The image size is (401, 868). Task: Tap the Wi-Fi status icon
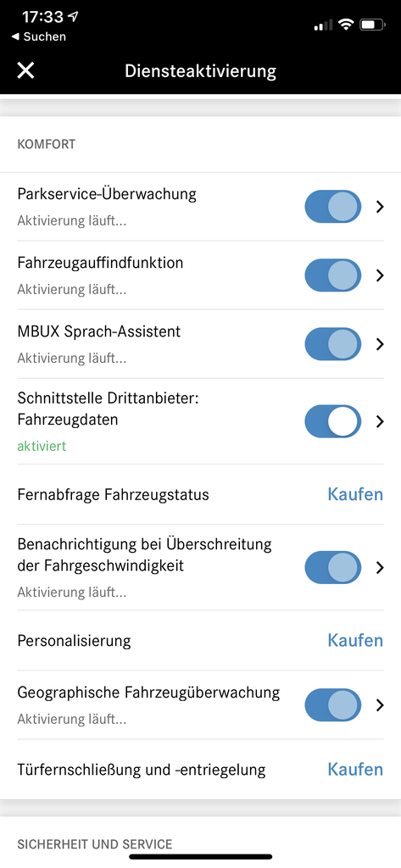346,25
